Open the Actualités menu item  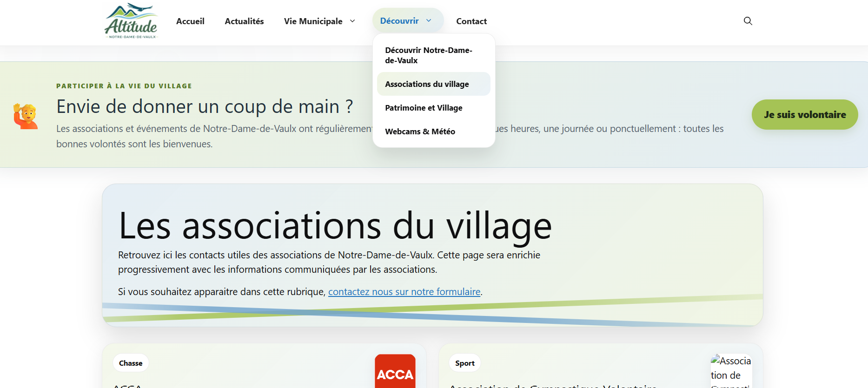pos(244,21)
